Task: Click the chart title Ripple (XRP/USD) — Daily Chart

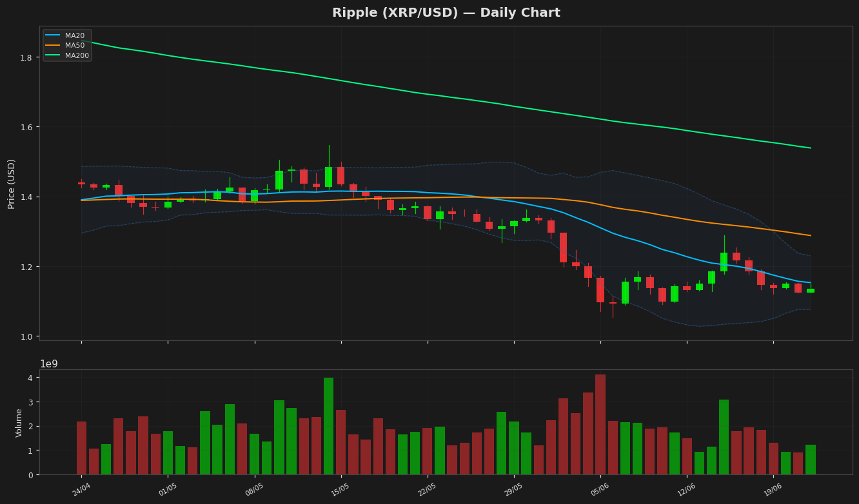Action: pyautogui.click(x=446, y=13)
